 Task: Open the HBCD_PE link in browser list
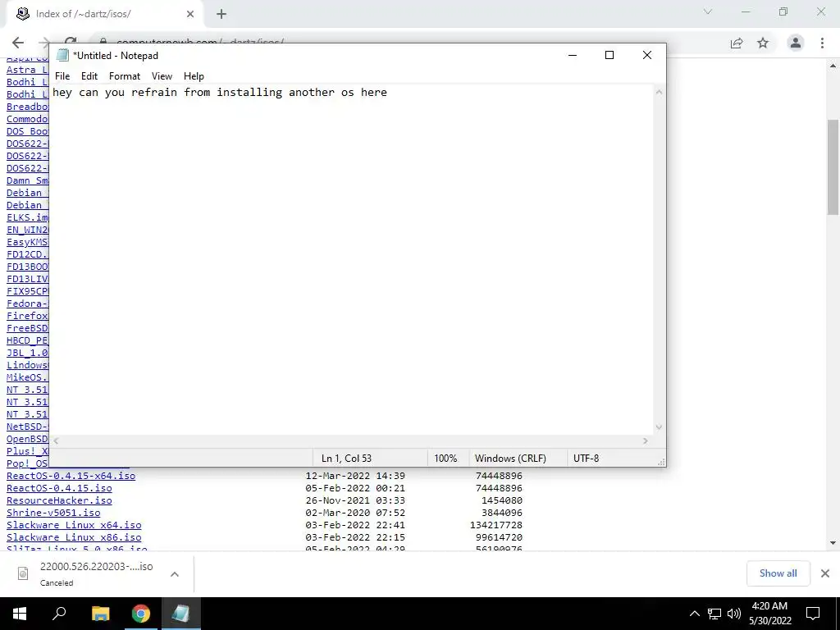pyautogui.click(x=27, y=340)
